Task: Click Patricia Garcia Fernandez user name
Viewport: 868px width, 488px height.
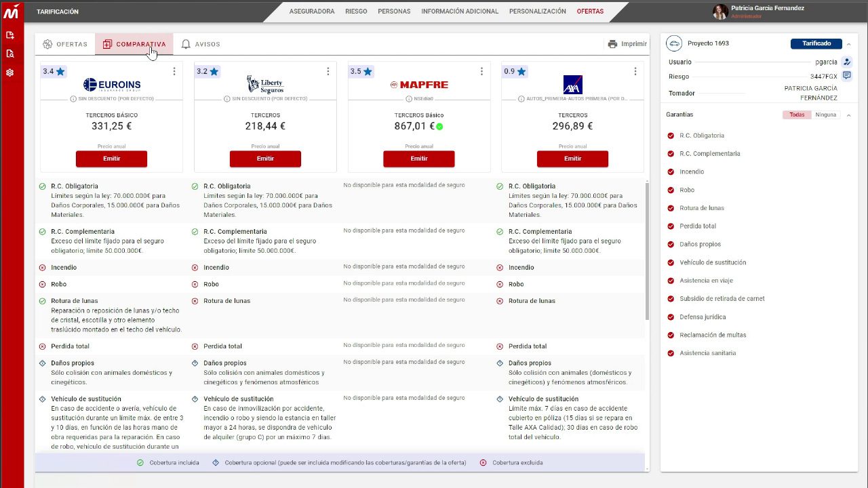Action: click(x=768, y=8)
